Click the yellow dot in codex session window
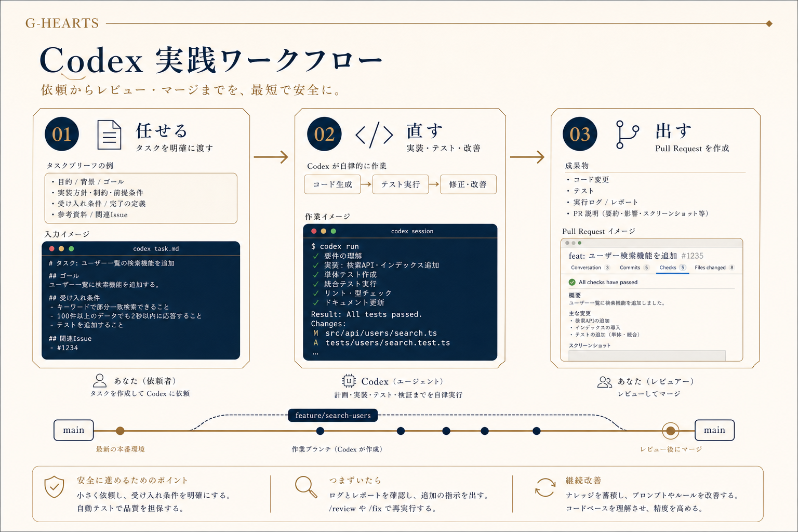Image resolution: width=798 pixels, height=532 pixels. tap(324, 231)
